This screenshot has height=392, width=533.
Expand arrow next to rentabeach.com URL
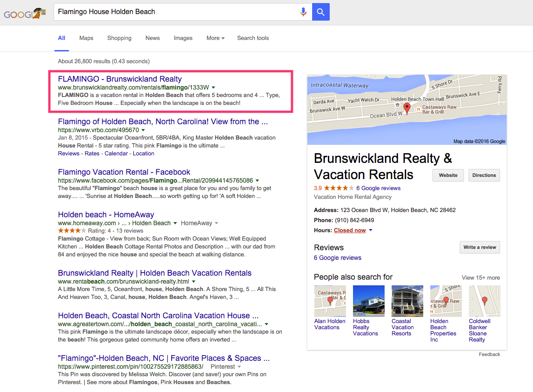[x=193, y=281]
